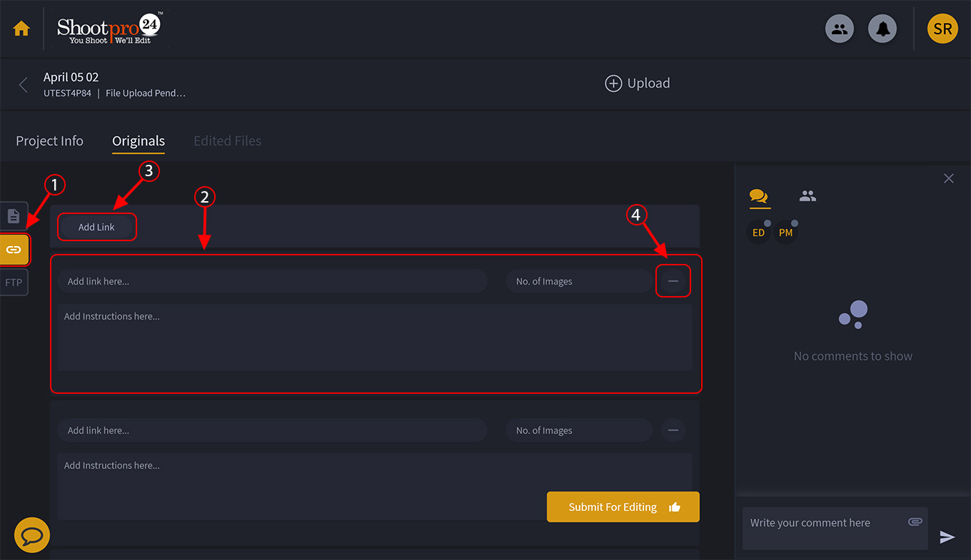Click Submit For Editing button
This screenshot has width=971, height=560.
tap(623, 507)
